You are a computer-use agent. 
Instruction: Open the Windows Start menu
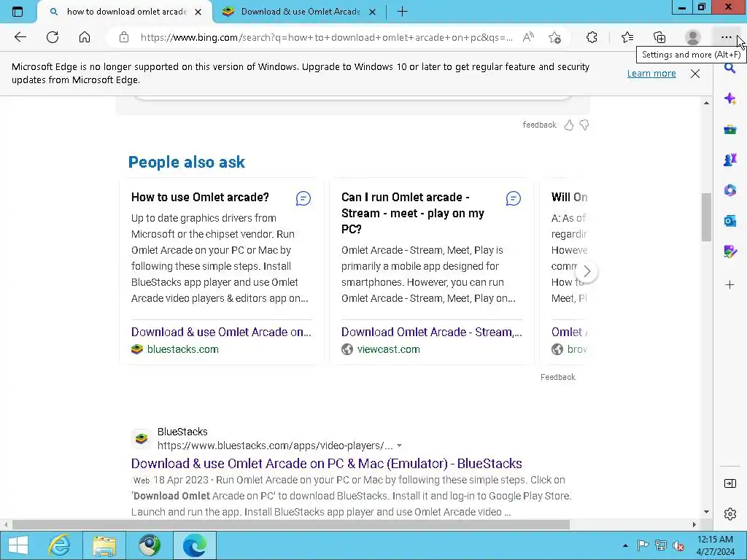18,545
